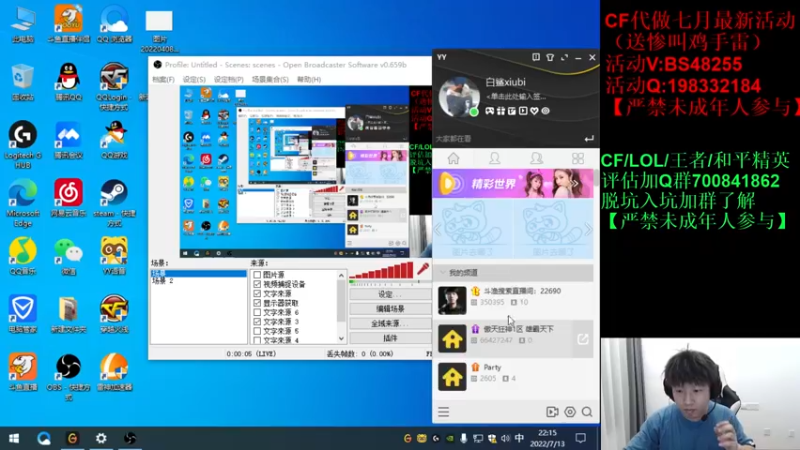Click the 插件 button in OBS
The width and height of the screenshot is (800, 450).
coord(390,338)
